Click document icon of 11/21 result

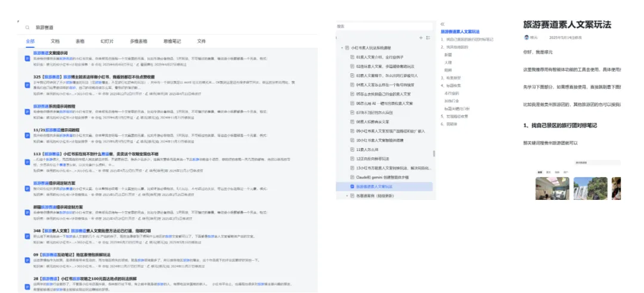(x=27, y=135)
